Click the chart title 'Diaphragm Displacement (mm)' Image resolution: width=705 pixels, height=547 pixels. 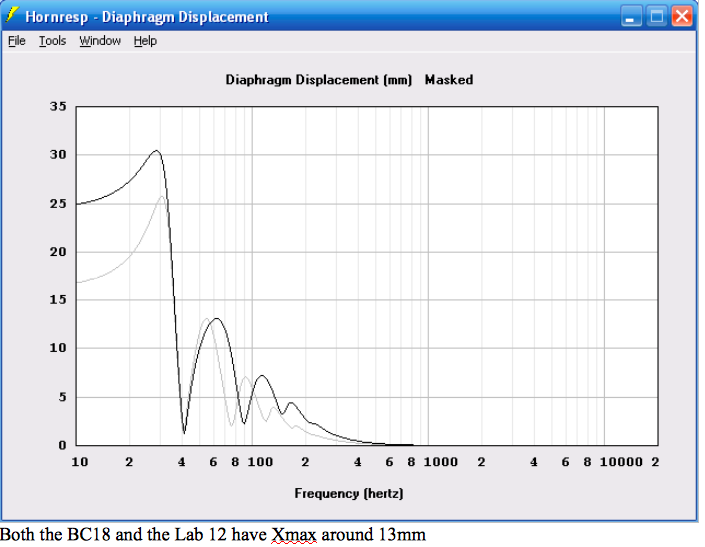coord(318,80)
